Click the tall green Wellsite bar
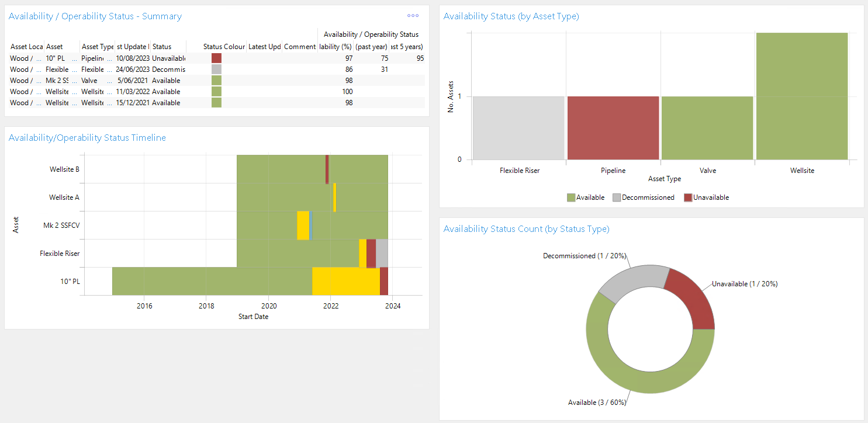 [x=802, y=96]
